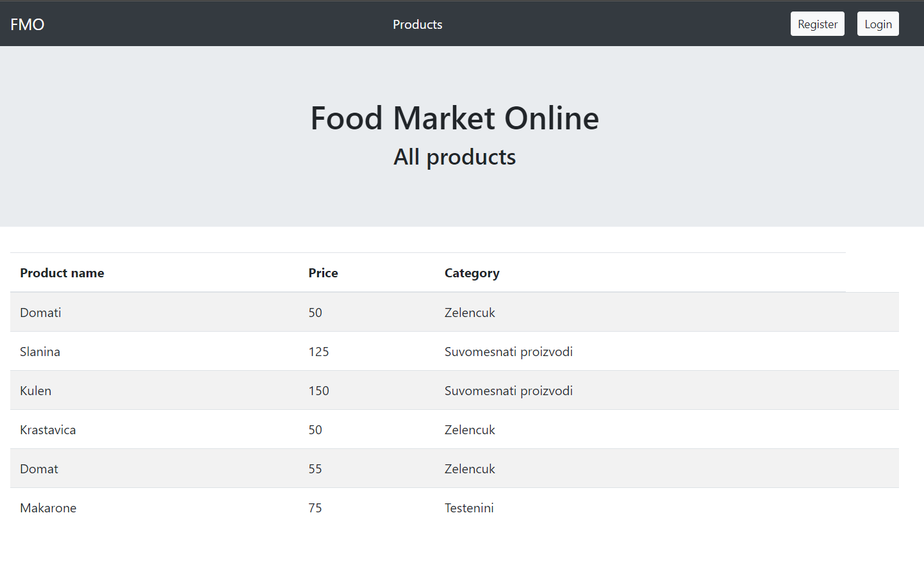Click the Domati product name cell
The height and width of the screenshot is (561, 924).
40,313
